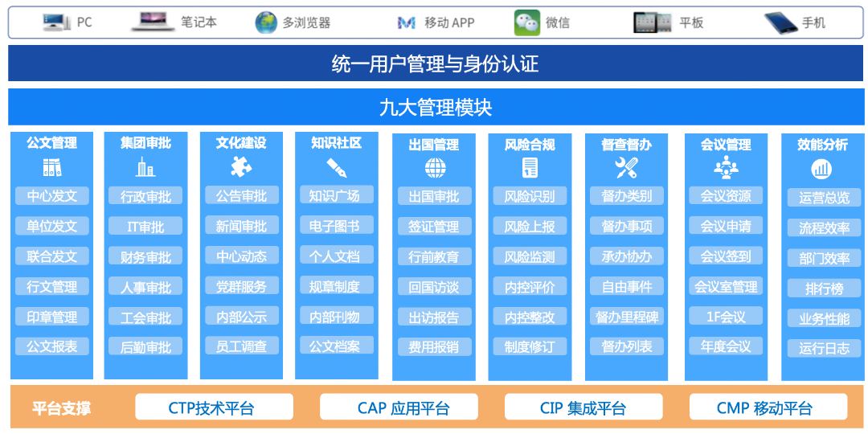Select 风险监测 item
868x434 pixels.
pos(530,256)
